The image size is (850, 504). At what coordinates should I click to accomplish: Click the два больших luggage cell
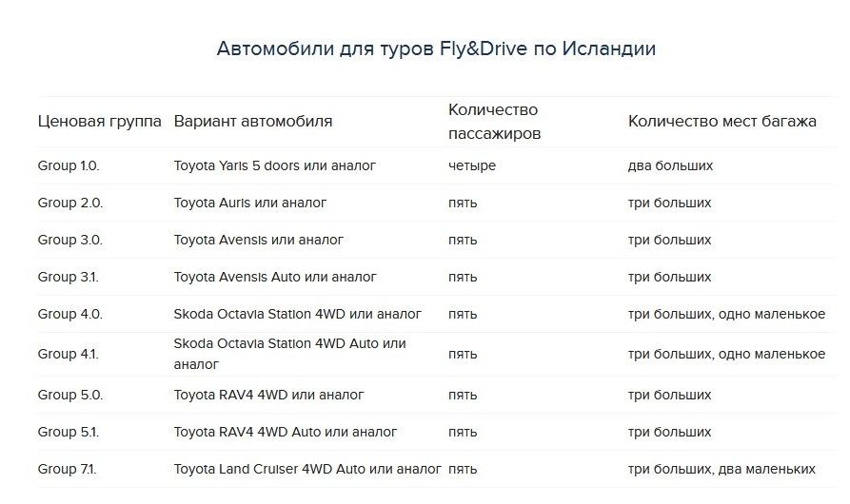[x=670, y=165]
